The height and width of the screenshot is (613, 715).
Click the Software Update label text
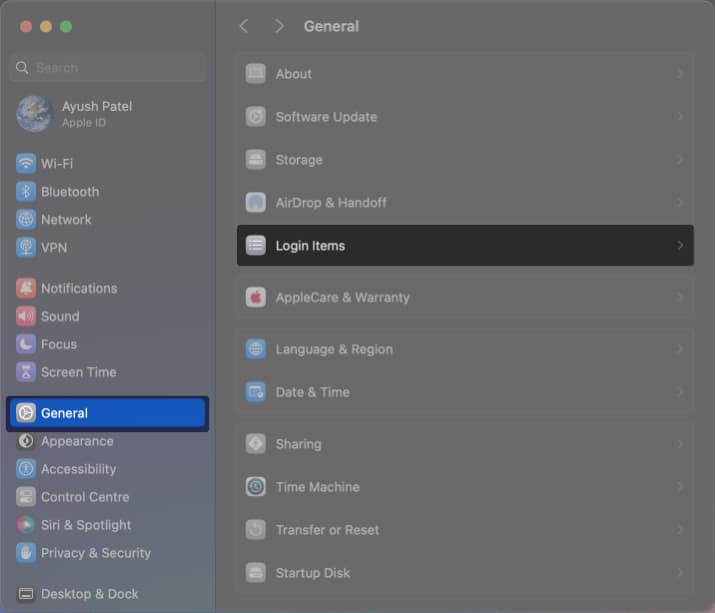326,116
